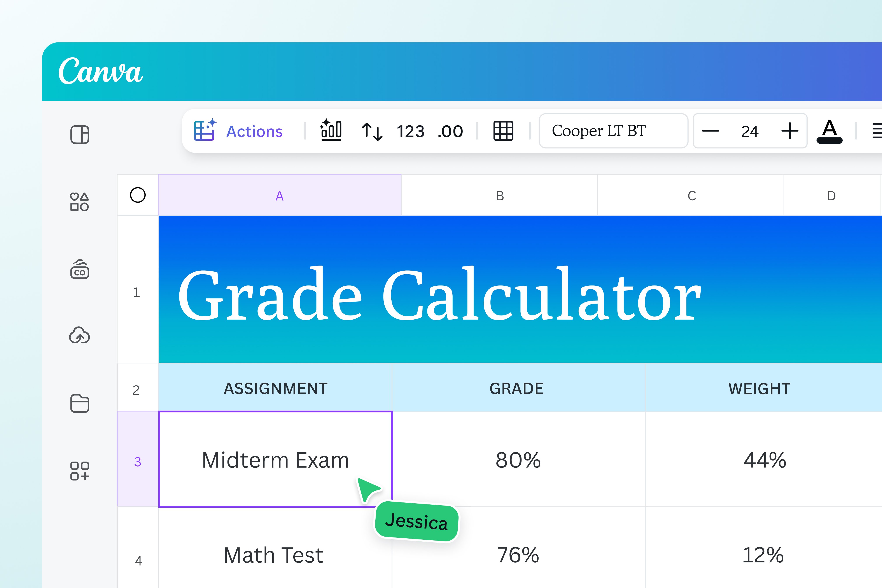Click the Actions button
The height and width of the screenshot is (588, 882).
tap(238, 131)
